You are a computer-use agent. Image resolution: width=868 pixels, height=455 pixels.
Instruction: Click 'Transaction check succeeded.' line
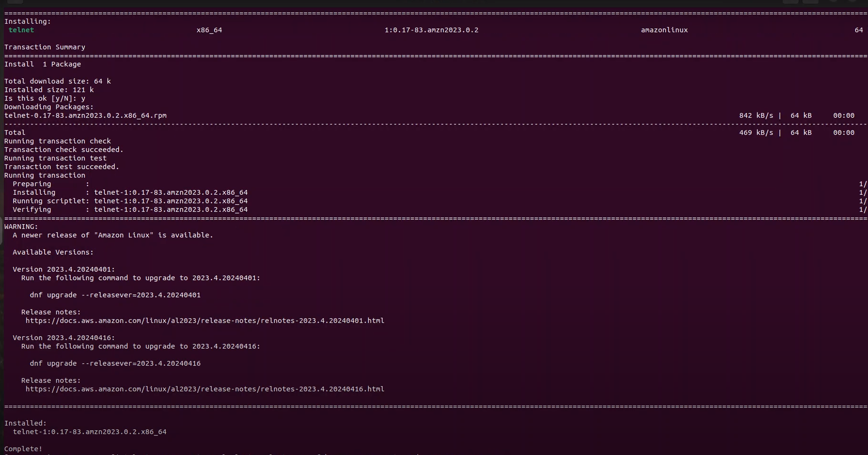tap(64, 150)
